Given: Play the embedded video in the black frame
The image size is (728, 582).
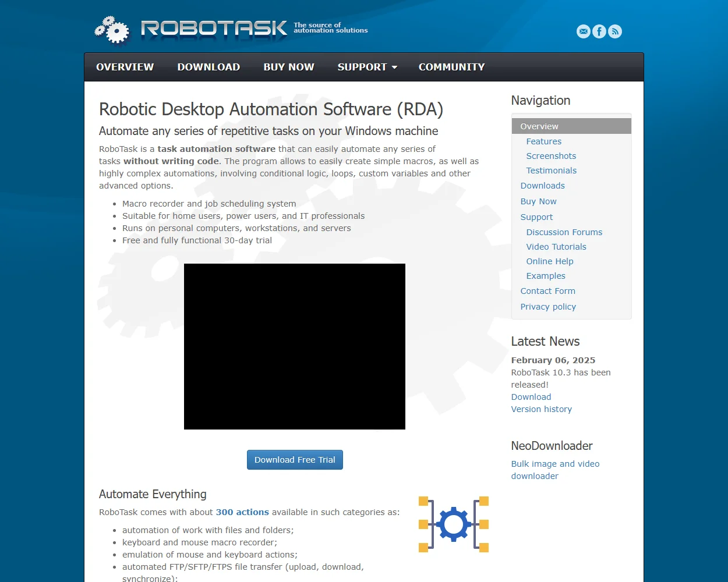Looking at the screenshot, I should tap(295, 346).
